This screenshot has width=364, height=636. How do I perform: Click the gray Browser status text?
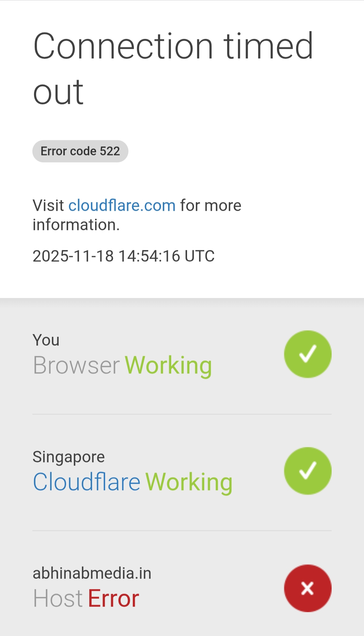(77, 365)
